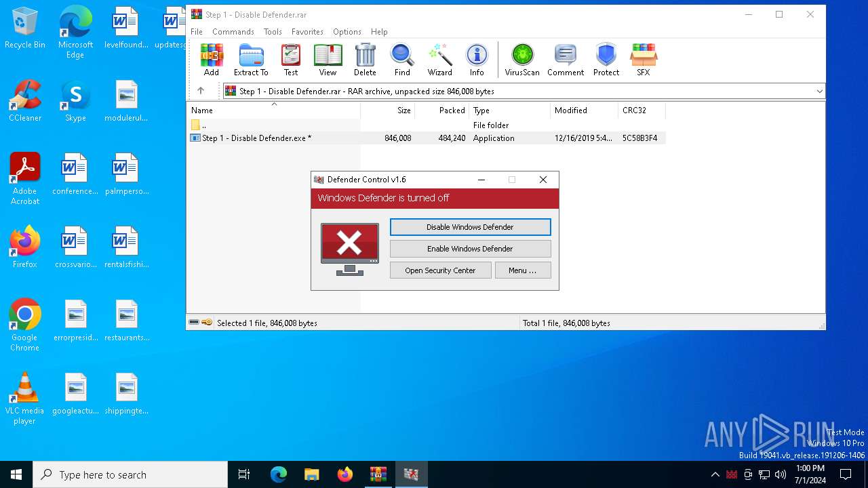868x488 pixels.
Task: Expand the archive path dropdown
Action: coord(819,91)
